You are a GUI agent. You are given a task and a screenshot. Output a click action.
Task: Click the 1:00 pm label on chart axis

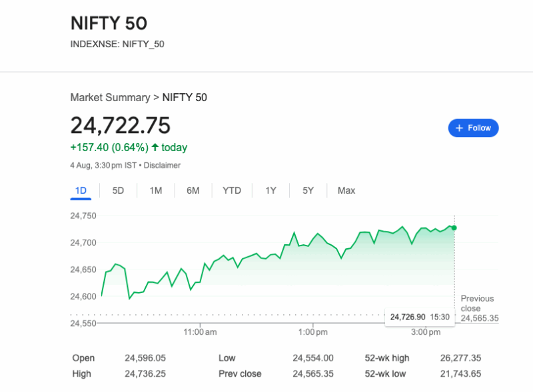click(x=312, y=331)
